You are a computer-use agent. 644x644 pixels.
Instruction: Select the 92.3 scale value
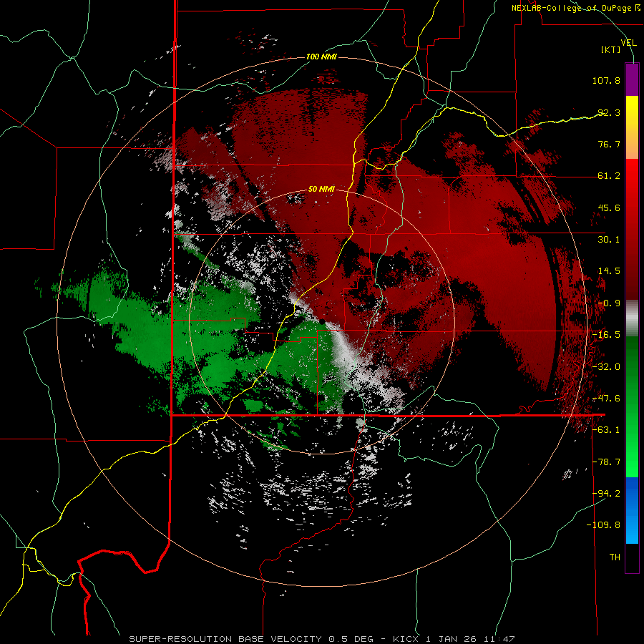[609, 112]
